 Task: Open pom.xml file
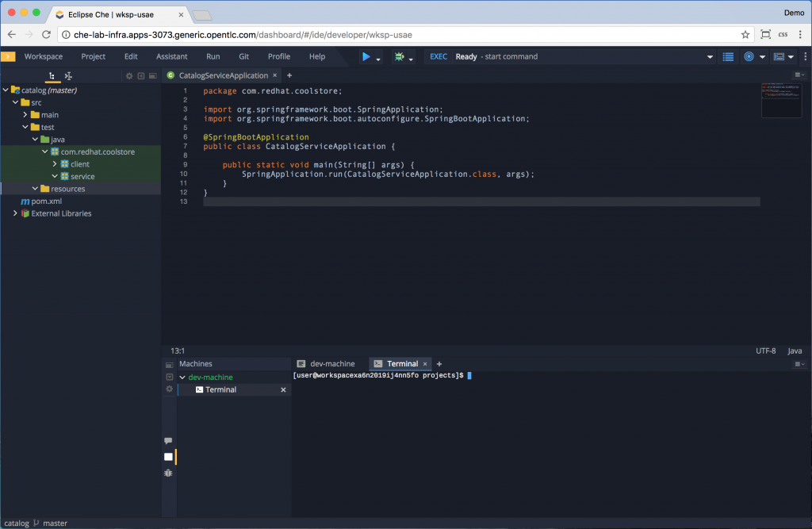pos(46,201)
